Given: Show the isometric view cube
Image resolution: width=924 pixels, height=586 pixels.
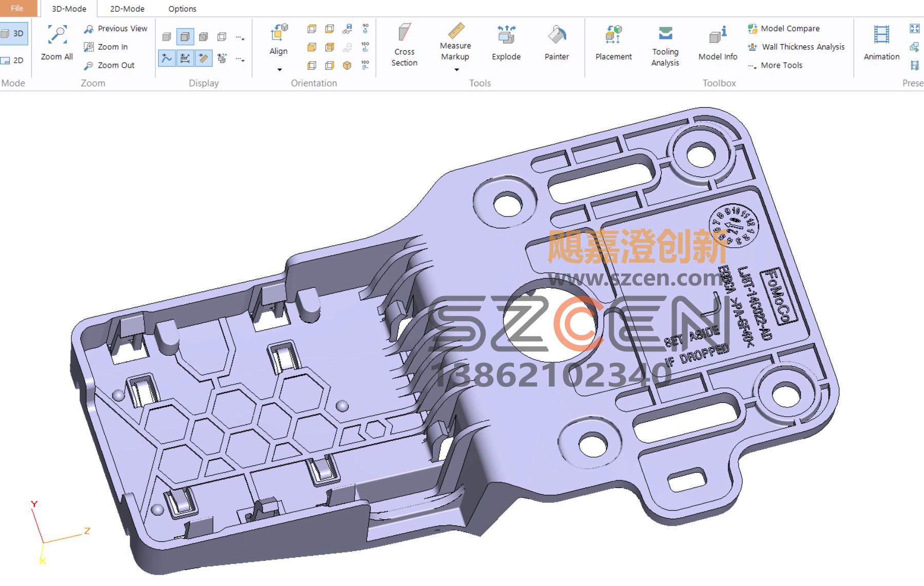Looking at the screenshot, I should [347, 65].
